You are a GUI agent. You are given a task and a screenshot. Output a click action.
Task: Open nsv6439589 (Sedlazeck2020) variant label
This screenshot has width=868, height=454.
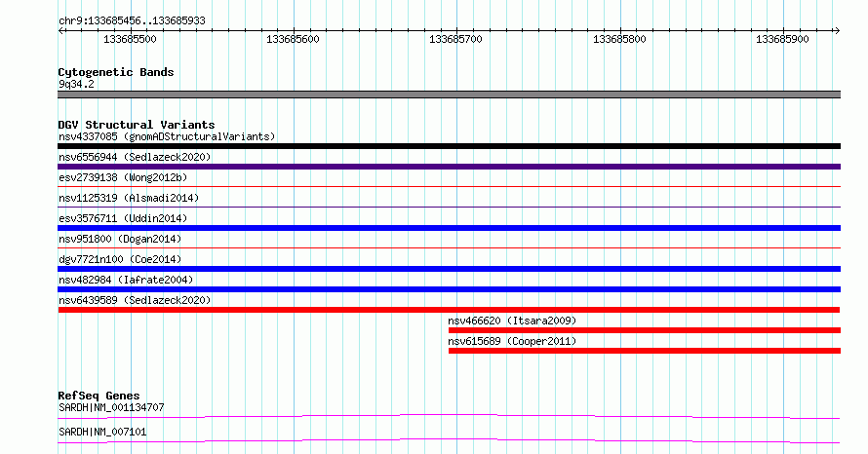(x=135, y=300)
